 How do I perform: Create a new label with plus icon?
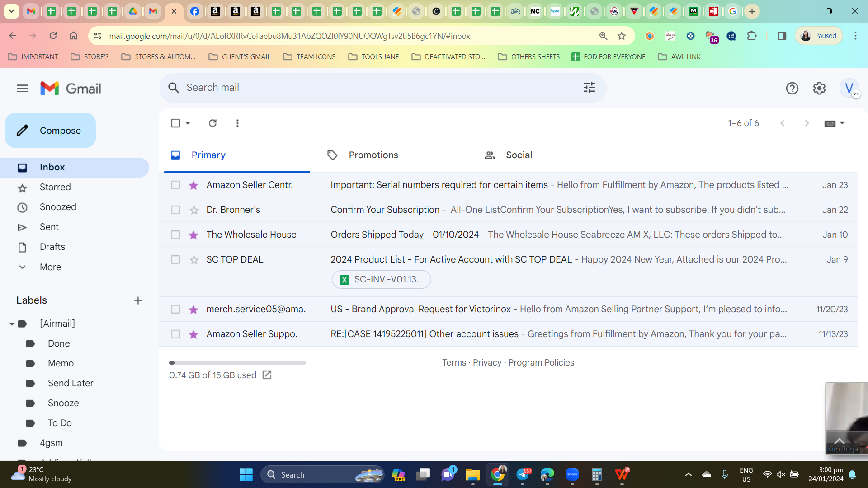pyautogui.click(x=138, y=300)
